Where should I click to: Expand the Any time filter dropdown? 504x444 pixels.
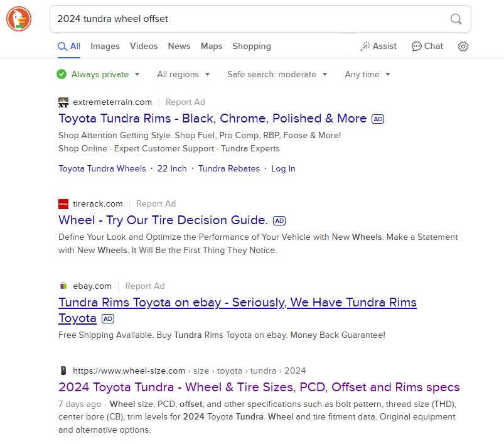click(x=367, y=74)
